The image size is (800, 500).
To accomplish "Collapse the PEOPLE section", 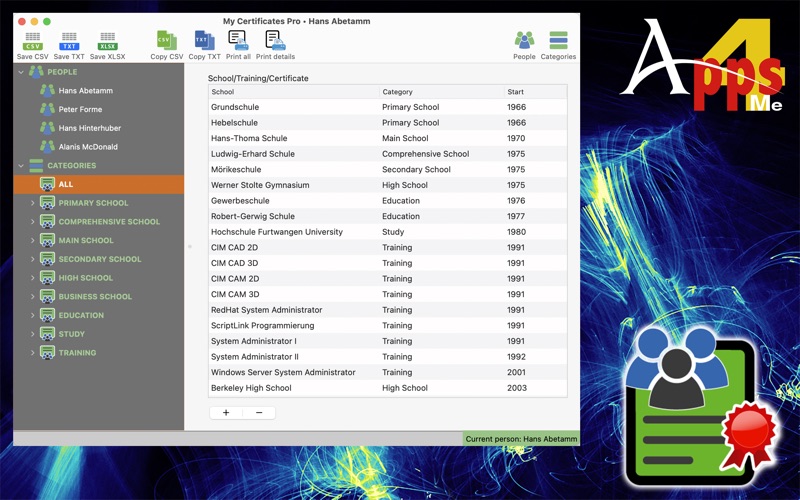I will [21, 72].
